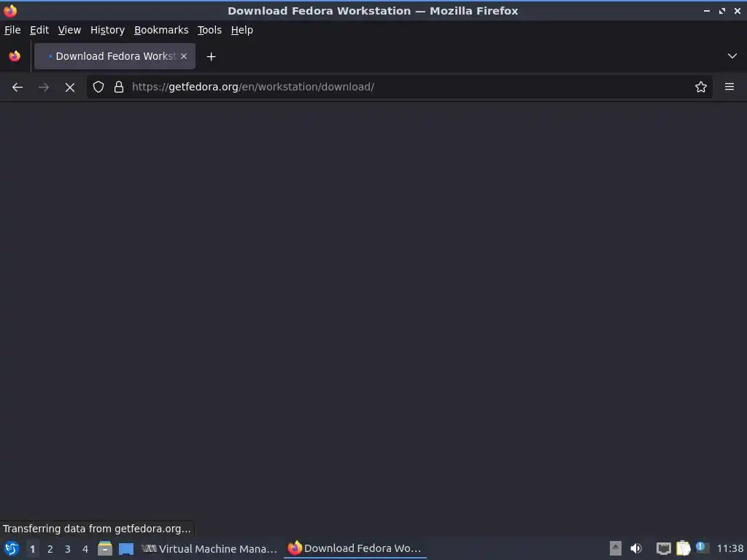Image resolution: width=747 pixels, height=560 pixels.
Task: List all tabs dropdown arrow
Action: [x=732, y=56]
